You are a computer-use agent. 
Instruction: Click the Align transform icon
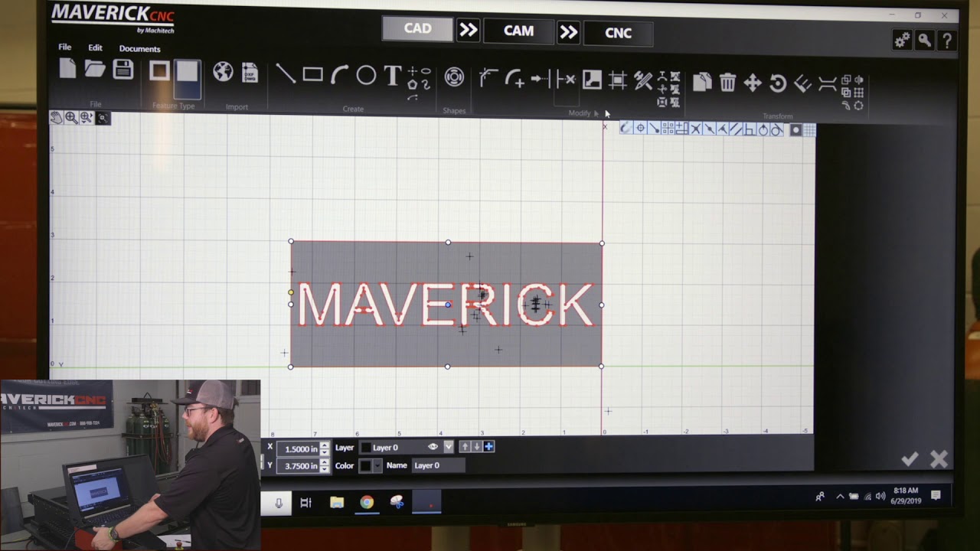[802, 83]
